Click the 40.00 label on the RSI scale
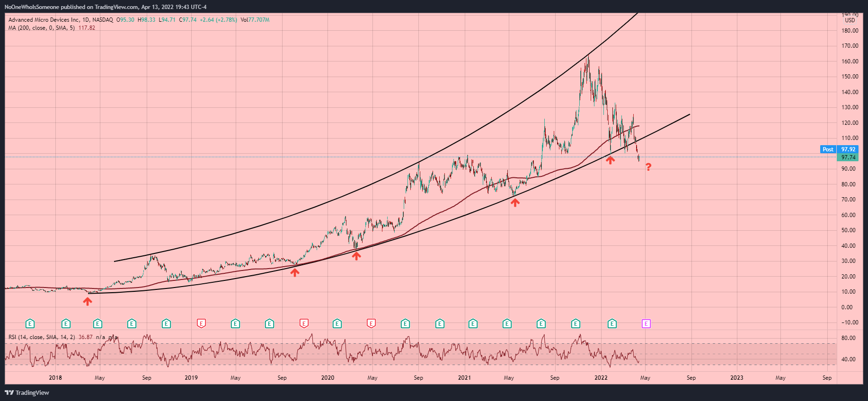The height and width of the screenshot is (401, 868). point(848,359)
